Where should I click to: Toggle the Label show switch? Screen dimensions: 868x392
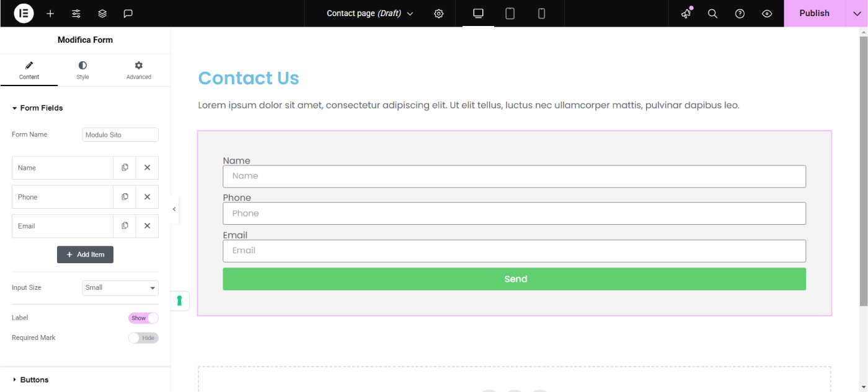[143, 318]
